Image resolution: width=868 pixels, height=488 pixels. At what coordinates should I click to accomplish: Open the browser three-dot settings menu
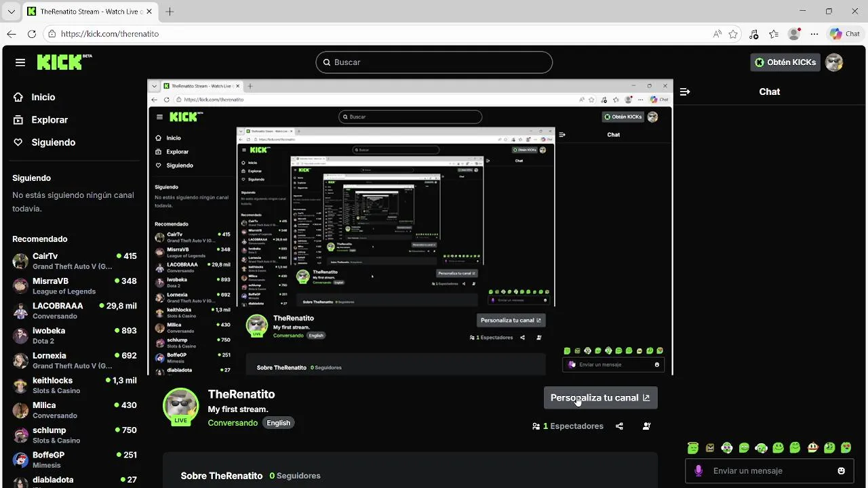pyautogui.click(x=814, y=34)
